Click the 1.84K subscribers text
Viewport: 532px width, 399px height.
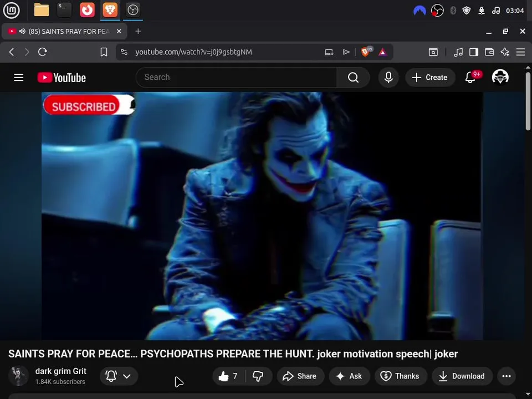(x=60, y=382)
